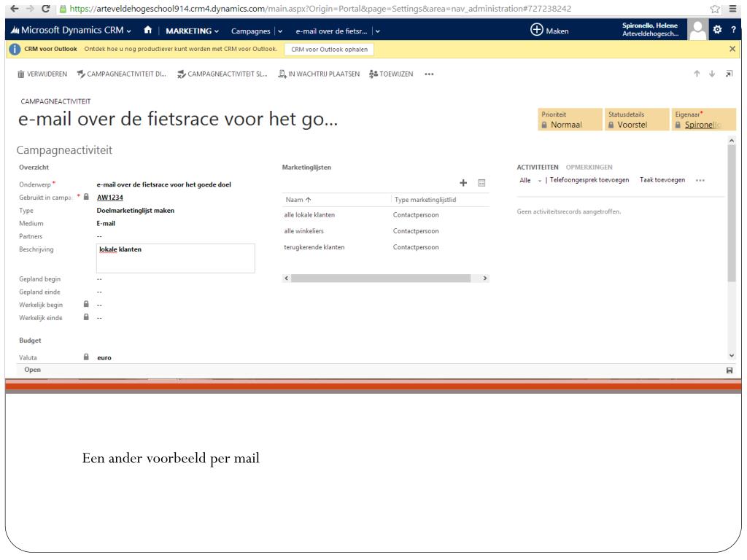Expand the Campagnes chevron menu
The image size is (747, 560).
(x=279, y=31)
